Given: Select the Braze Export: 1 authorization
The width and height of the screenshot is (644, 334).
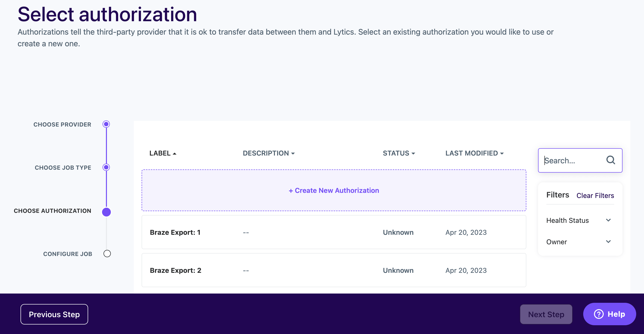Looking at the screenshot, I should [334, 232].
